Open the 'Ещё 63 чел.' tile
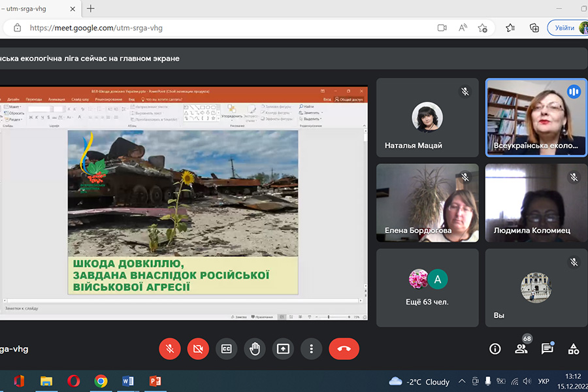Screen dimensions: 588x392 (x=427, y=287)
